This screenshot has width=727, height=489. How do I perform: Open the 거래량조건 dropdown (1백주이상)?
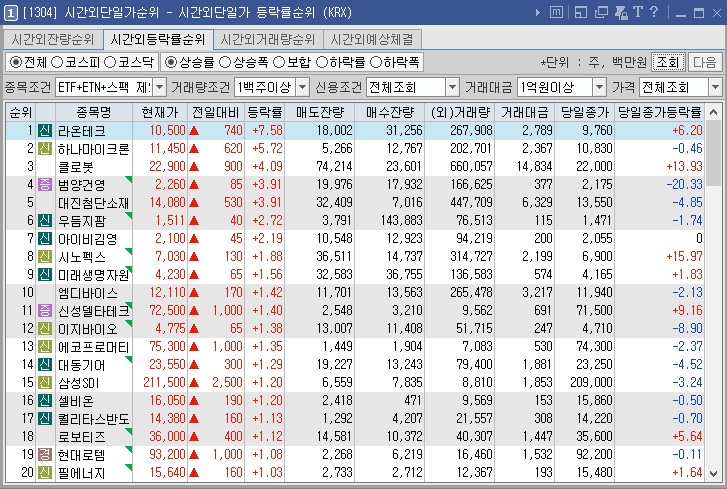coord(302,87)
